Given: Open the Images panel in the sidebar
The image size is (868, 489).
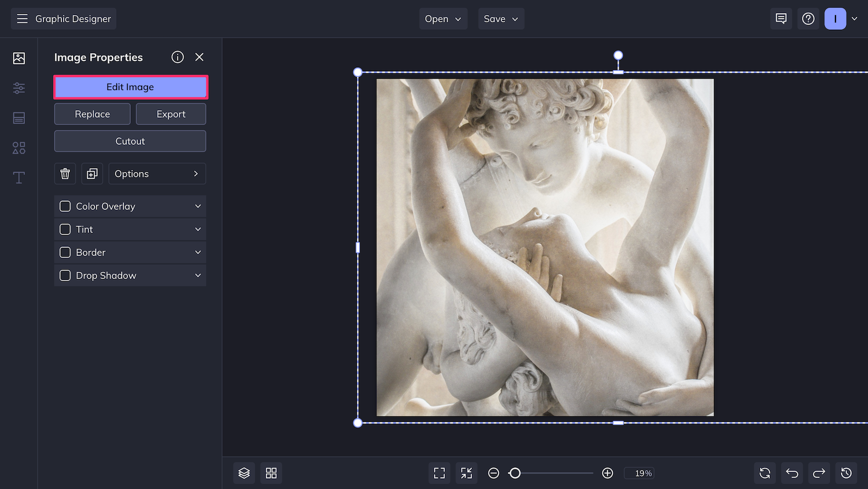Looking at the screenshot, I should point(18,58).
